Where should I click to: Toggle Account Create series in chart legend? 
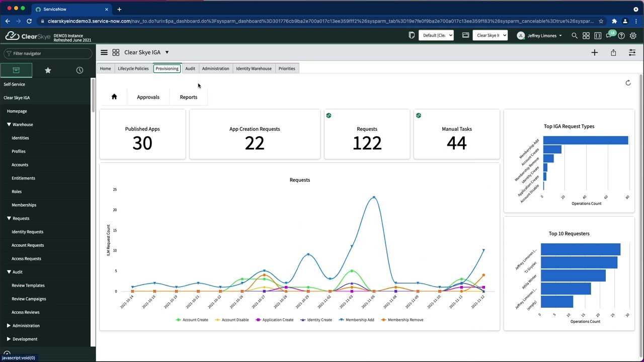tap(192, 320)
